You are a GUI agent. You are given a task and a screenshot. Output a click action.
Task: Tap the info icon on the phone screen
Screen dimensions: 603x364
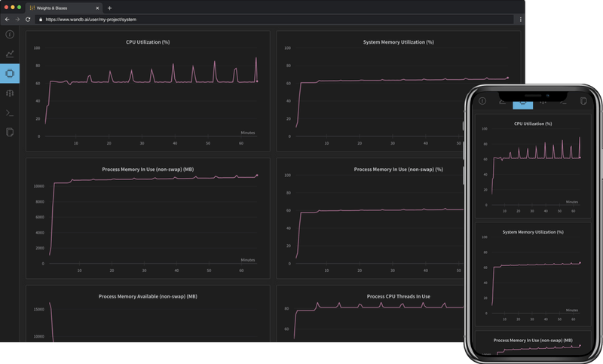[482, 101]
